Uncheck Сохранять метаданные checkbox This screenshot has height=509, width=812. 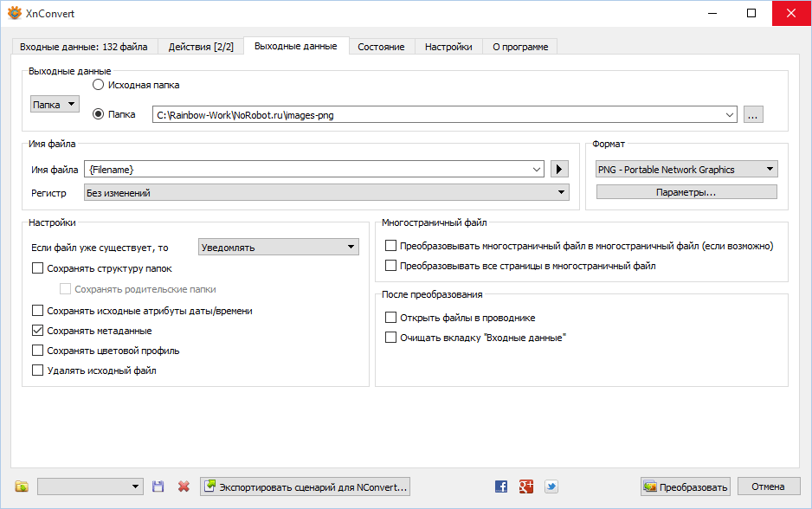(37, 331)
